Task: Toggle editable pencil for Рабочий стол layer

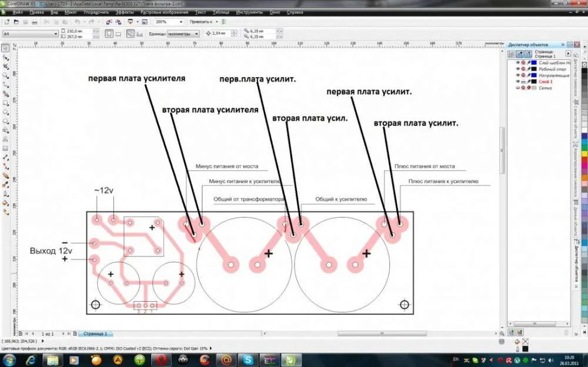Action: coord(529,69)
